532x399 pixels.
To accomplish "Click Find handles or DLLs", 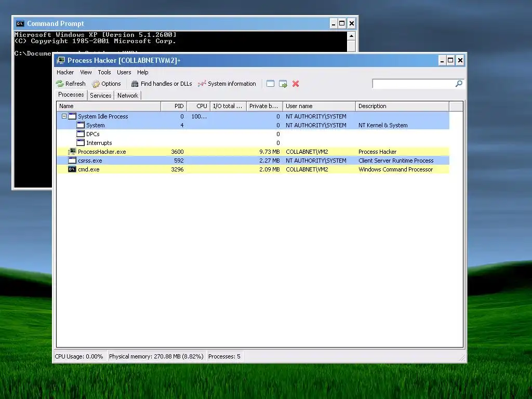I will click(x=162, y=84).
